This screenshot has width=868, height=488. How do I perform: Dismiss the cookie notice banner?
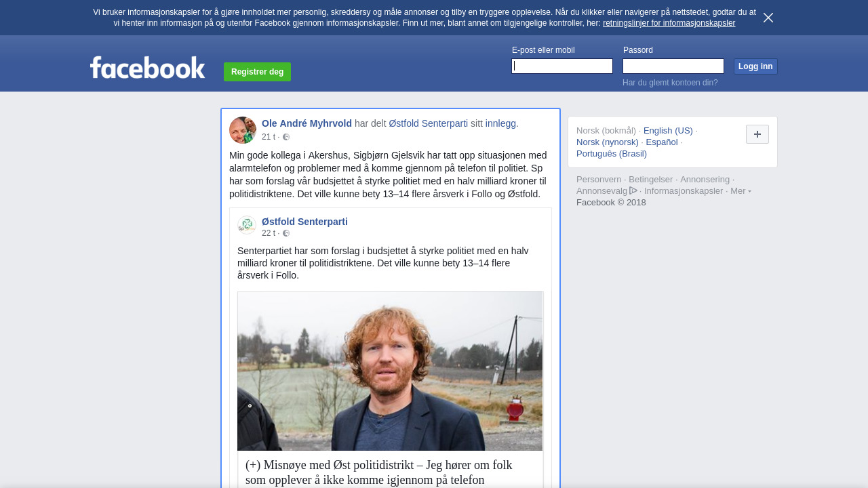pos(768,18)
